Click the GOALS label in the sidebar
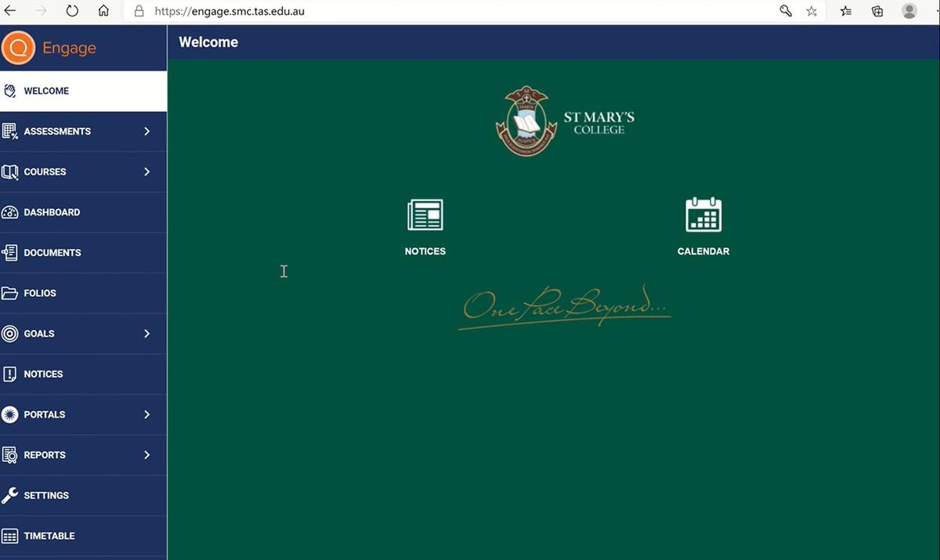Viewport: 940px width, 560px height. point(39,334)
